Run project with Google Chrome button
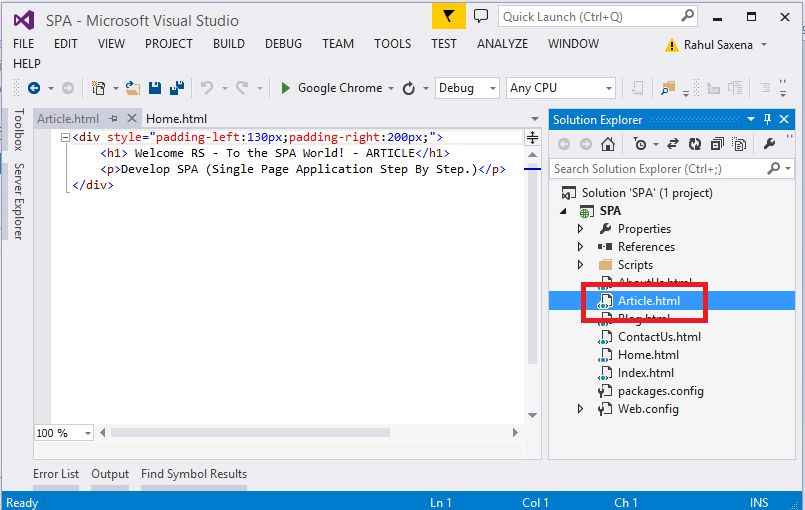This screenshot has height=510, width=805. click(x=331, y=88)
